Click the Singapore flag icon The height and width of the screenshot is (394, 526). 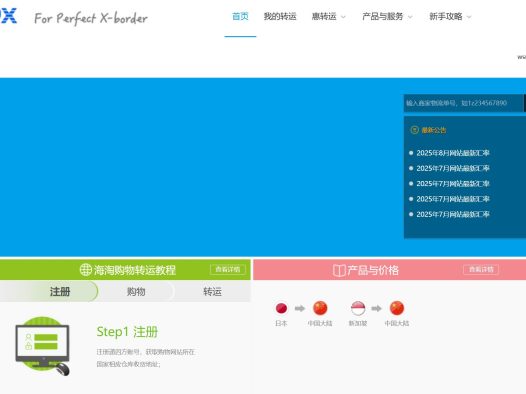coord(358,308)
